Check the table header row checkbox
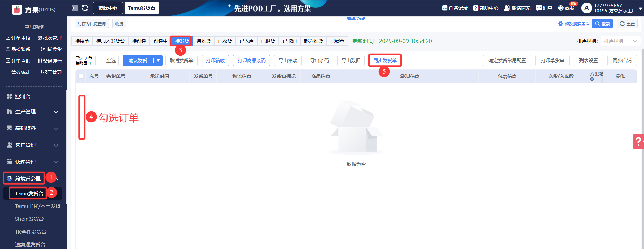Image resolution: width=644 pixels, height=249 pixels. tap(81, 76)
